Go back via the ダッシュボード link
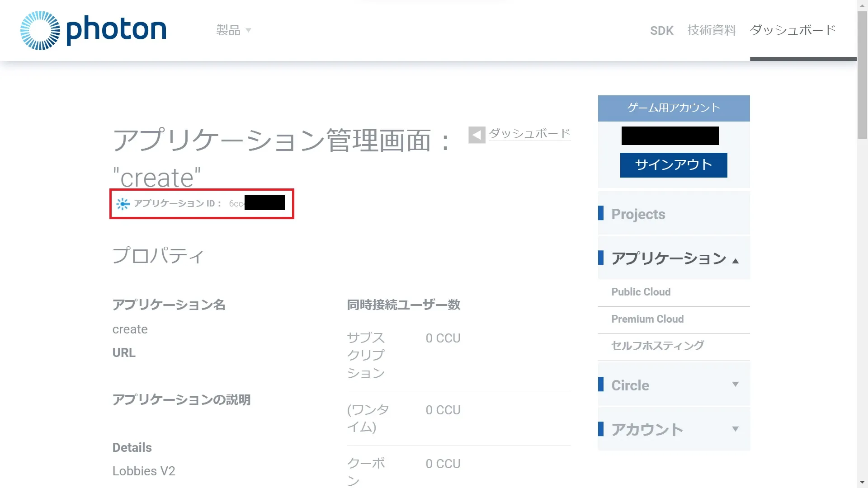Screen dimensions: 868x488 (x=529, y=134)
